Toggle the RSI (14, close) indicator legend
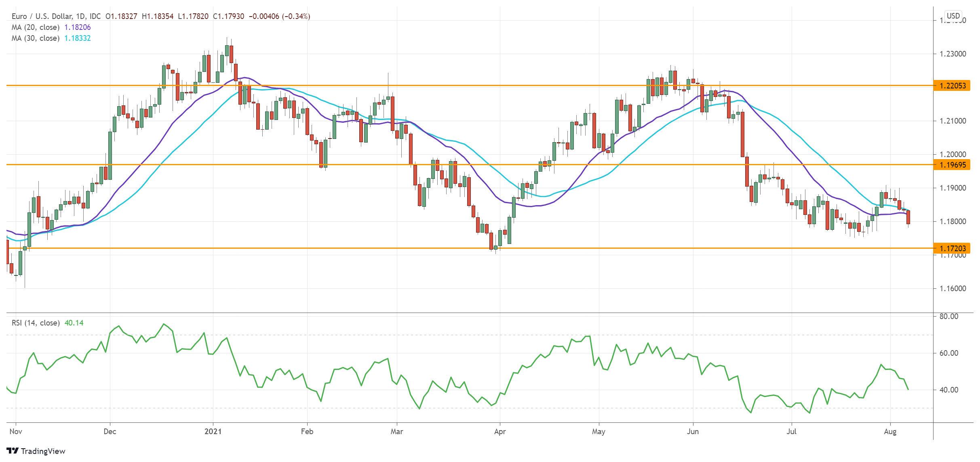Viewport: 980px width, 462px height. (x=36, y=323)
